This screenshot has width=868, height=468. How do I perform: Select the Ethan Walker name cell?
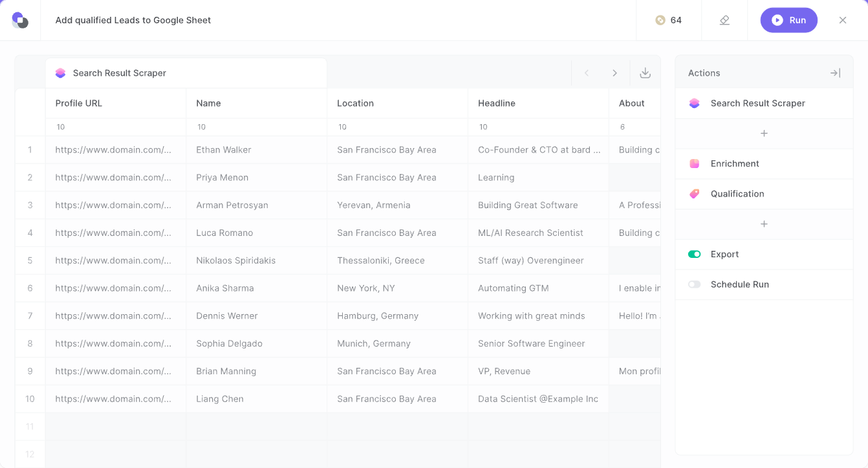[257, 150]
